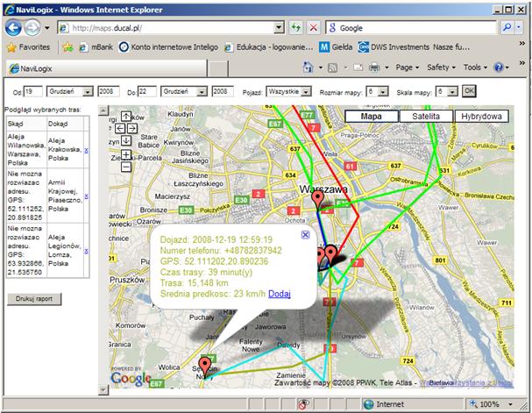Screen dimensions: 532x413
Task: Click the Read mail icon
Action: point(358,68)
